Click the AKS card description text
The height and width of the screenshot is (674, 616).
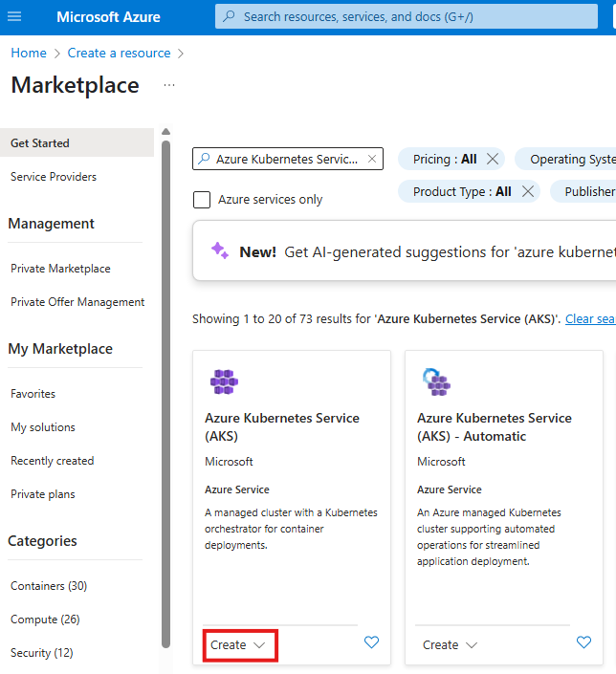(291, 529)
